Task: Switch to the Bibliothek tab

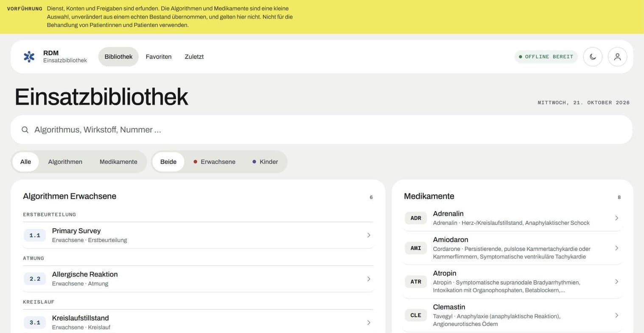Action: (118, 56)
